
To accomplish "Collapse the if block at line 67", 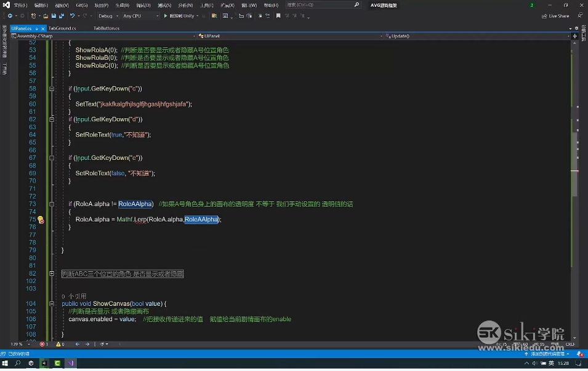I will (52, 158).
